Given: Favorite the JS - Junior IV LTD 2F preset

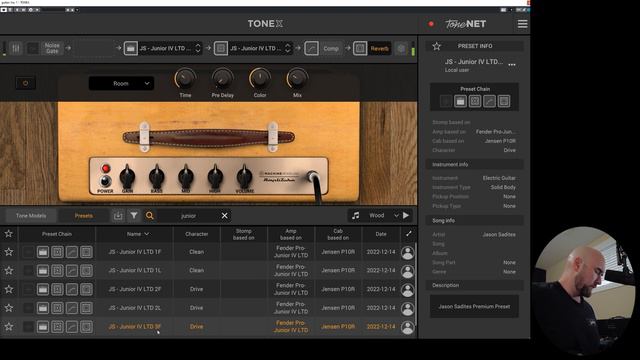Looking at the screenshot, I should [x=9, y=289].
